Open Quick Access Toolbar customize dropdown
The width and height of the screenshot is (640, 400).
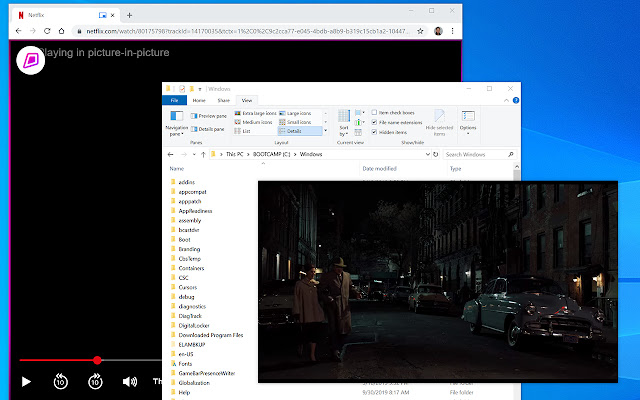pos(200,89)
